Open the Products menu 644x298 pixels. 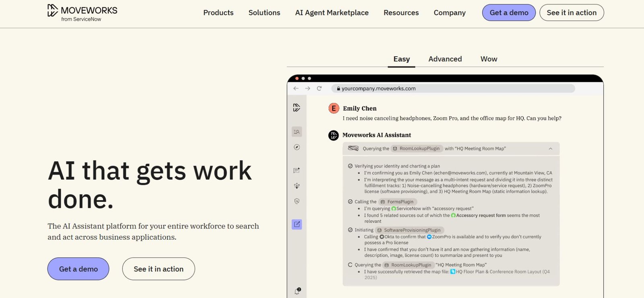coord(218,12)
